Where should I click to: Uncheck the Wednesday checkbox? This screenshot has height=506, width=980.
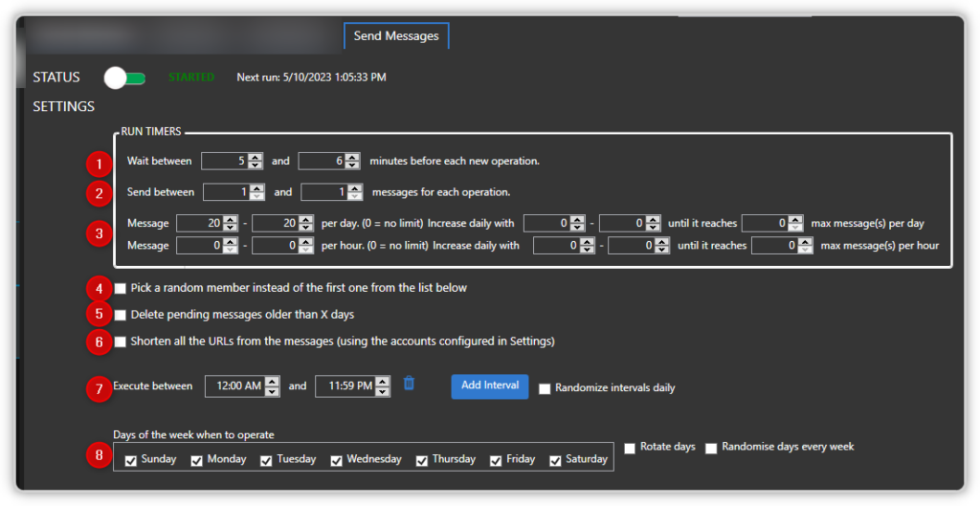click(336, 460)
